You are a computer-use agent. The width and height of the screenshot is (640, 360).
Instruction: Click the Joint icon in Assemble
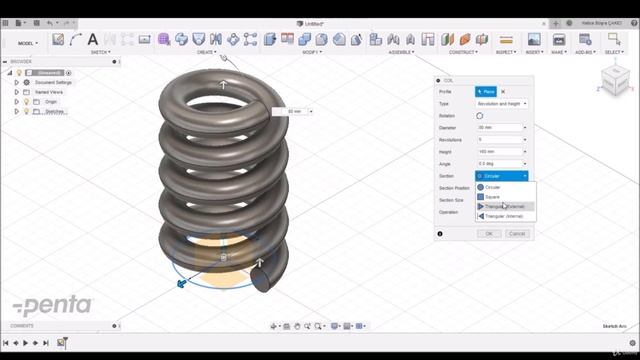point(393,40)
